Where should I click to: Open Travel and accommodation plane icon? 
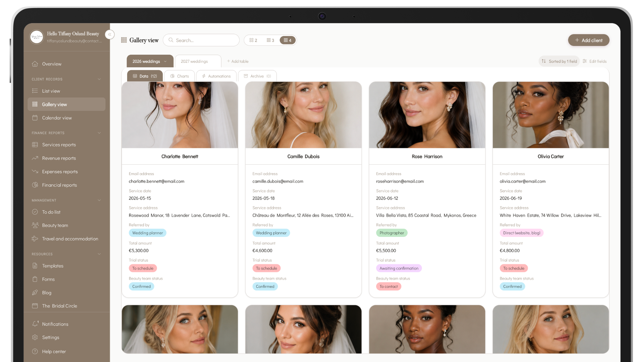click(x=35, y=238)
